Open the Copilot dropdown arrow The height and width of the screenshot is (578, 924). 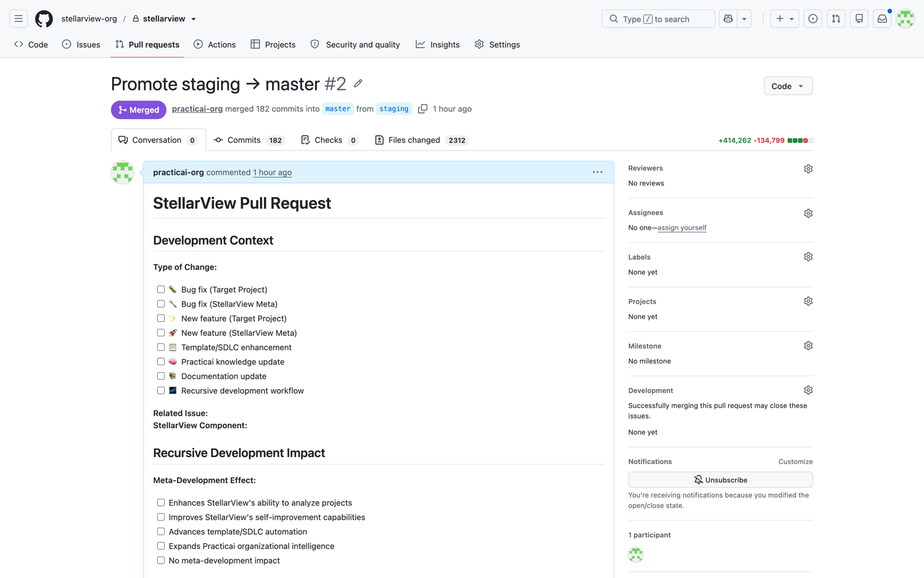(x=744, y=18)
